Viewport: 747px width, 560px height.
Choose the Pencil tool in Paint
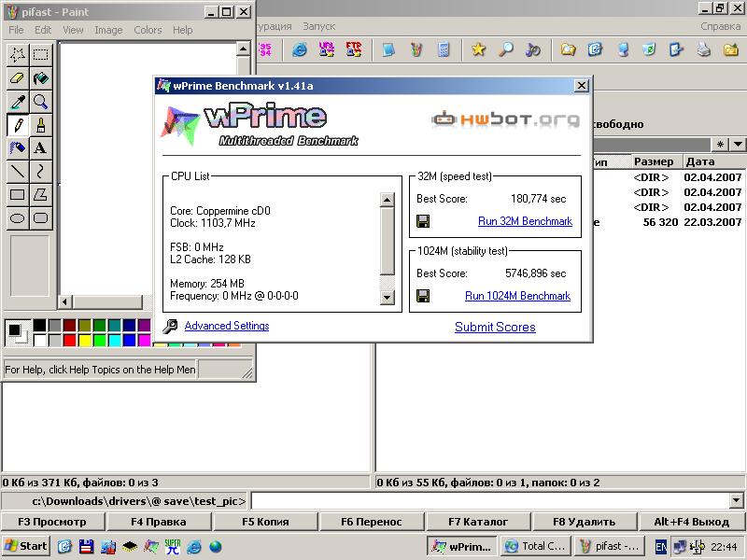coord(18,124)
